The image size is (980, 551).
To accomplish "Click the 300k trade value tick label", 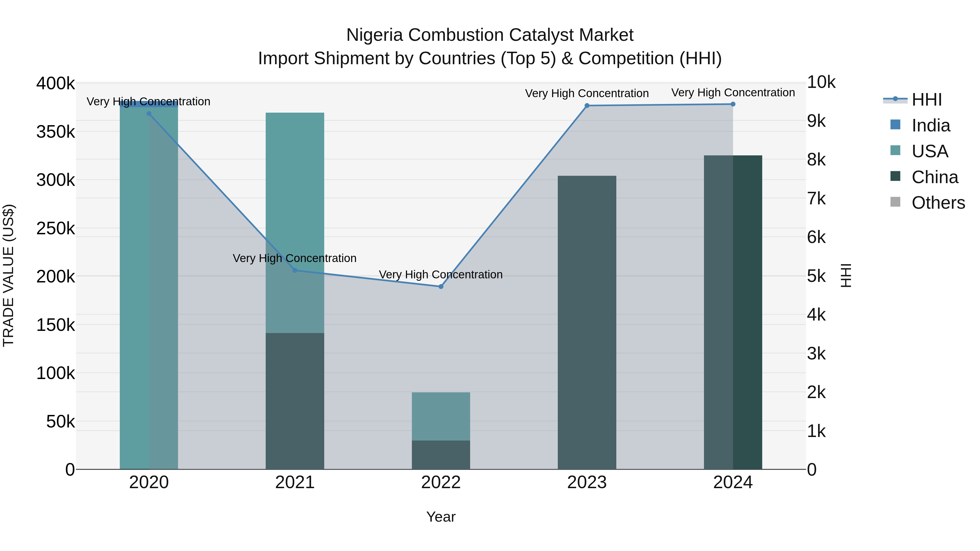I will coord(56,180).
